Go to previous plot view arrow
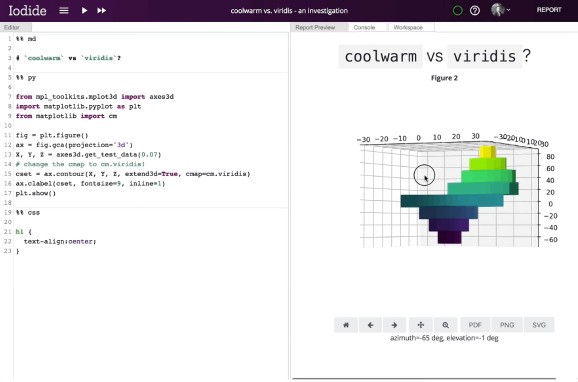 (370, 325)
